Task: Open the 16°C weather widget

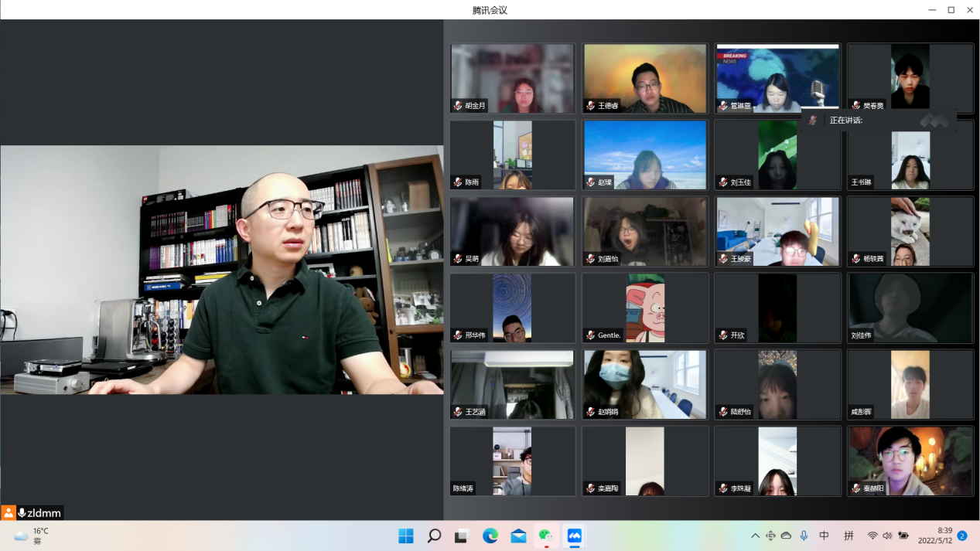Action: pos(32,536)
